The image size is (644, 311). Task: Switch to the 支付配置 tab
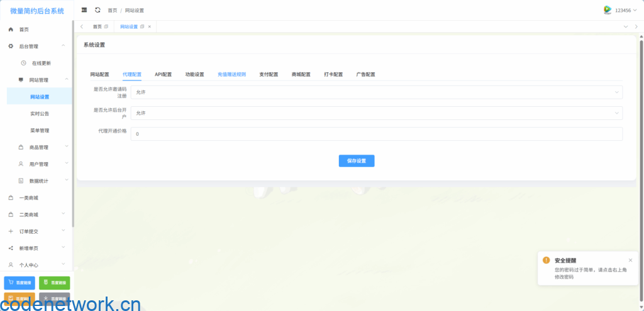[269, 74]
